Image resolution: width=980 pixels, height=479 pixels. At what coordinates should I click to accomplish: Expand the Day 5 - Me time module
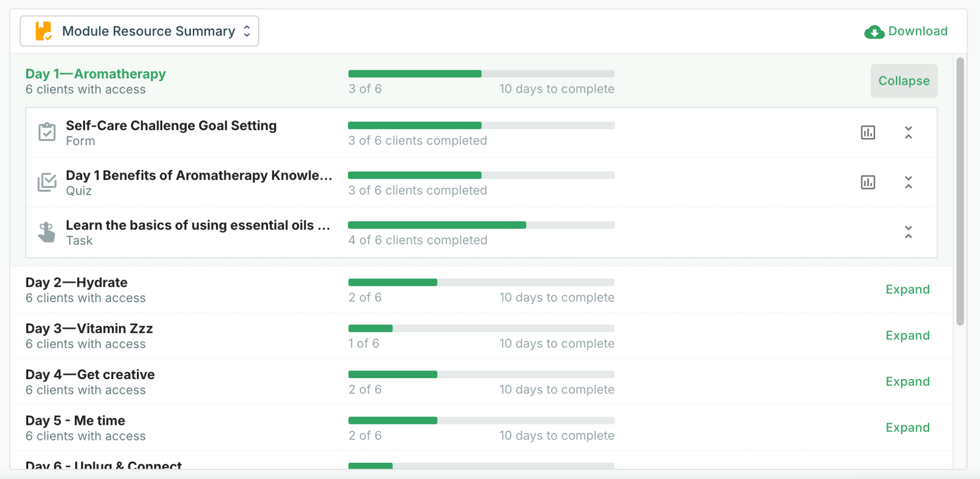[907, 427]
